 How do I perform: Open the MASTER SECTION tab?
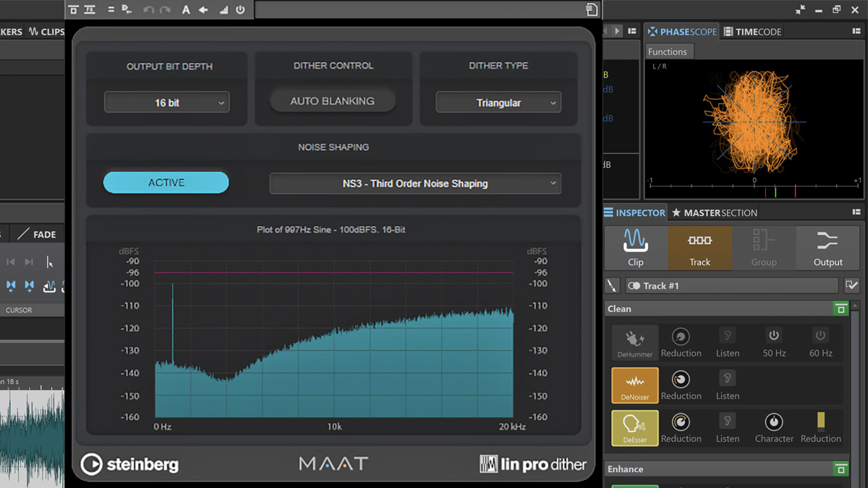pos(715,213)
